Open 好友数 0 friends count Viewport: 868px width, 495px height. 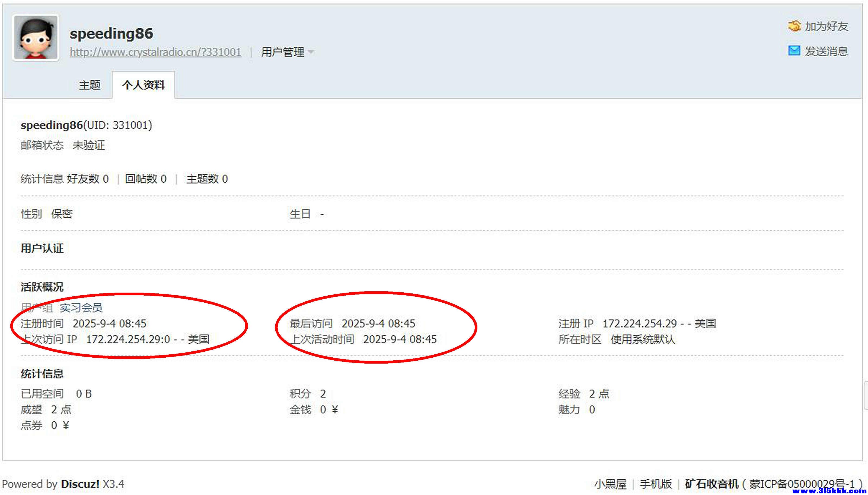point(88,179)
